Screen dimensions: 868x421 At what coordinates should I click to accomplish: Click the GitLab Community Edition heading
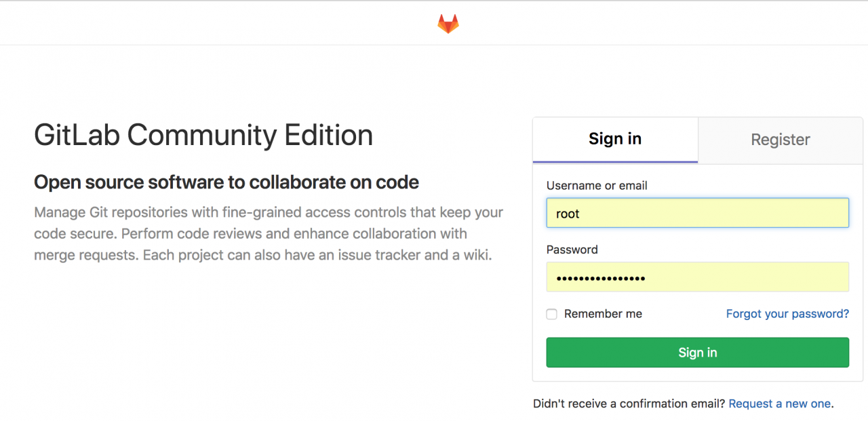[x=203, y=135]
